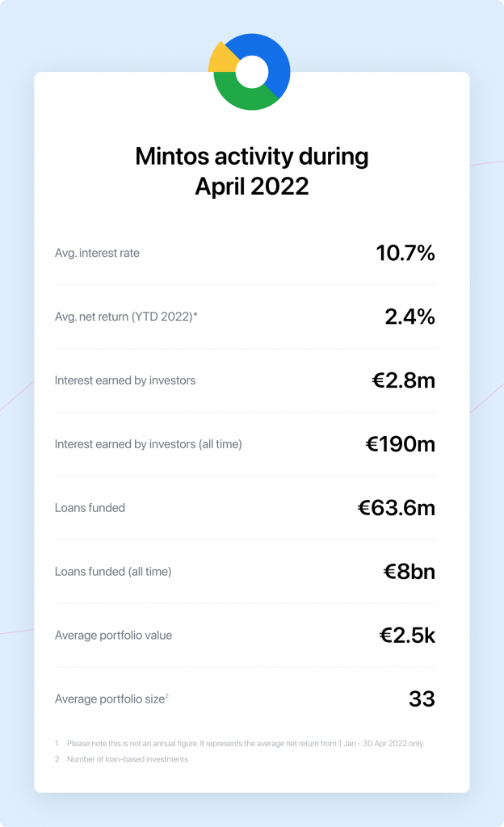This screenshot has height=827, width=504.
Task: Click the 'Mintos activity during April 2022' heading
Action: (x=252, y=170)
